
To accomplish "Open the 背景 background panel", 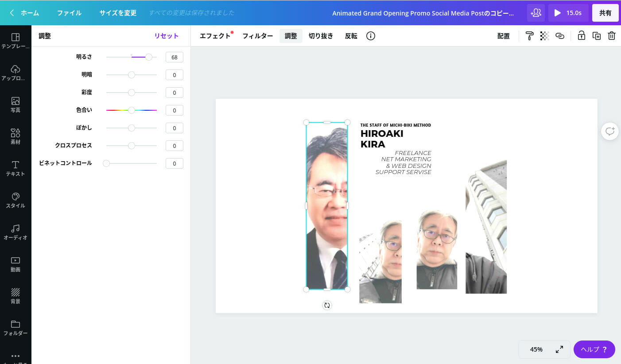I will point(16,296).
